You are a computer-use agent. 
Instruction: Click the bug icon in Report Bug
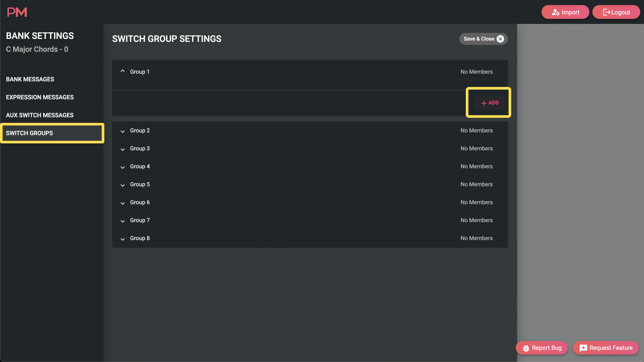tap(526, 348)
